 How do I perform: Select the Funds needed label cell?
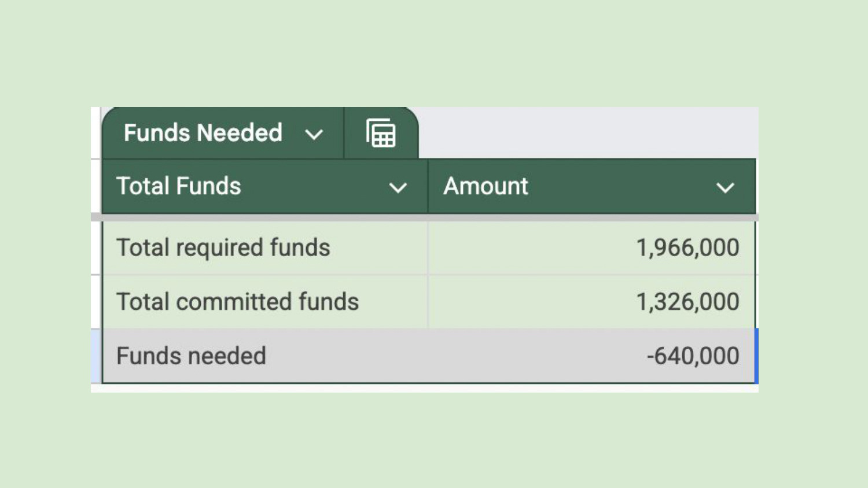coord(191,356)
